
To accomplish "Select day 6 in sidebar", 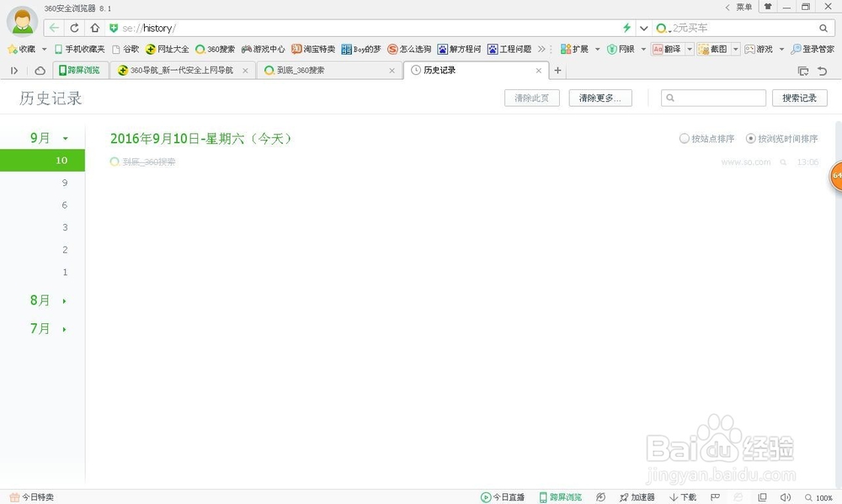I will [65, 205].
